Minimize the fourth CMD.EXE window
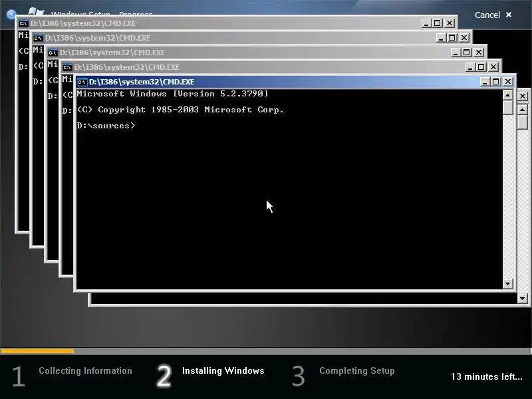The height and width of the screenshot is (399, 532). click(x=441, y=38)
